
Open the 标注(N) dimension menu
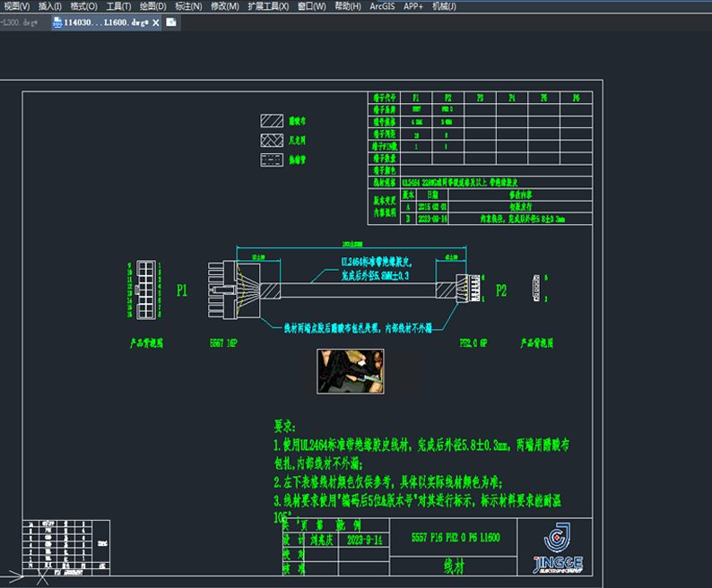click(x=188, y=6)
